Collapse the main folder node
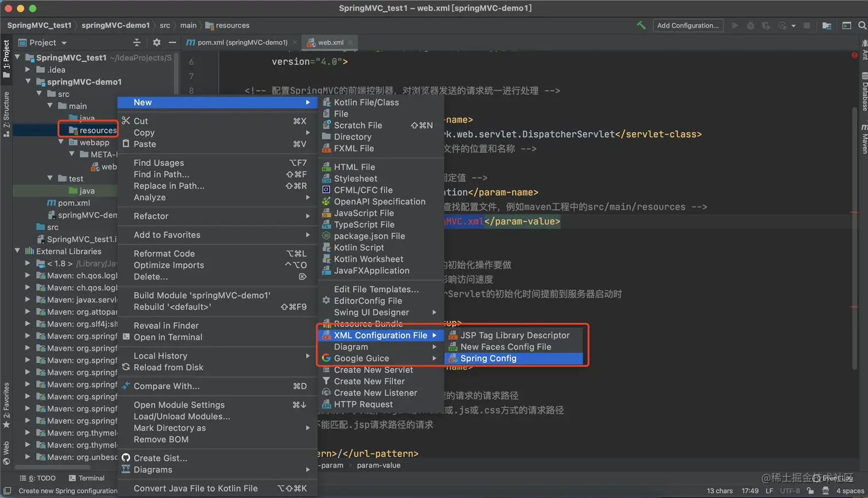The image size is (868, 498). (49, 106)
